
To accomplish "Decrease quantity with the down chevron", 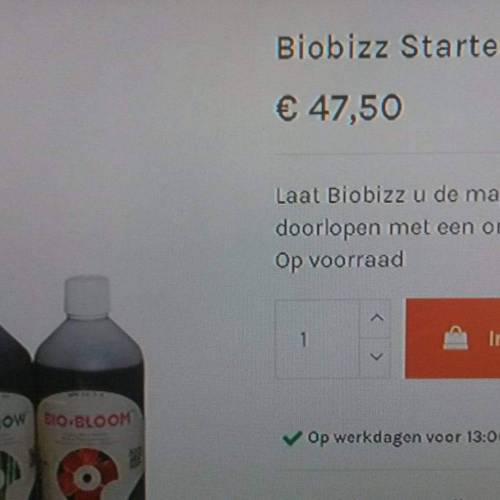I will 377,357.
